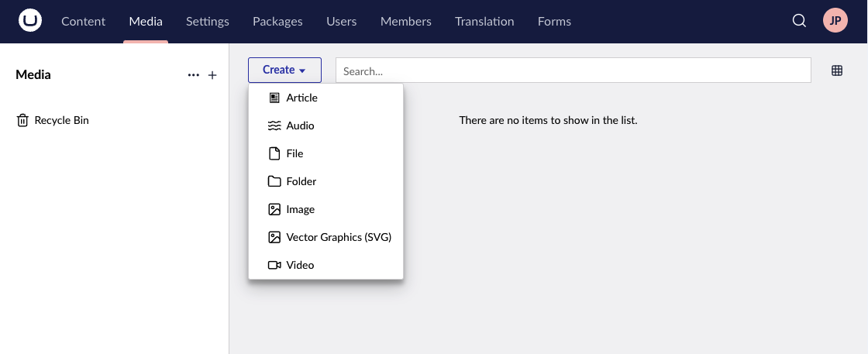Switch view with the grid layout icon
Viewport: 868px width, 354px height.
[837, 70]
